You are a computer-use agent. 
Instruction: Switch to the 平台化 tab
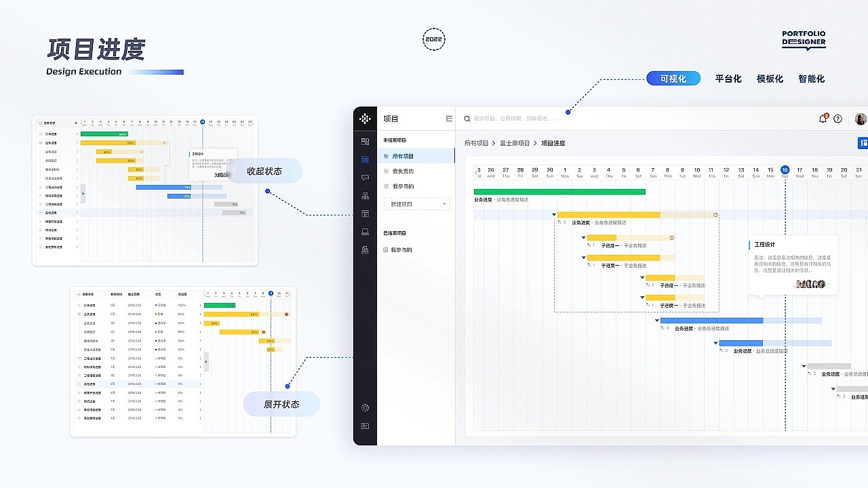tap(728, 79)
